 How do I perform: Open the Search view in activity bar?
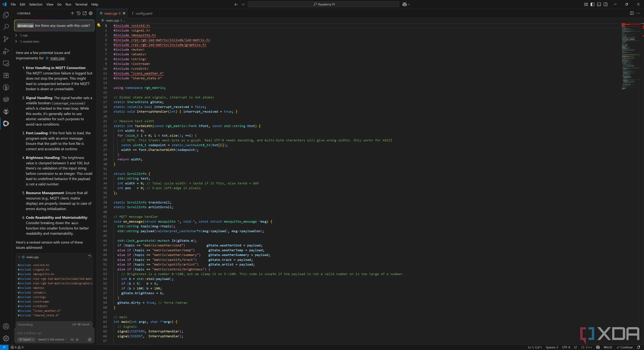click(6, 27)
